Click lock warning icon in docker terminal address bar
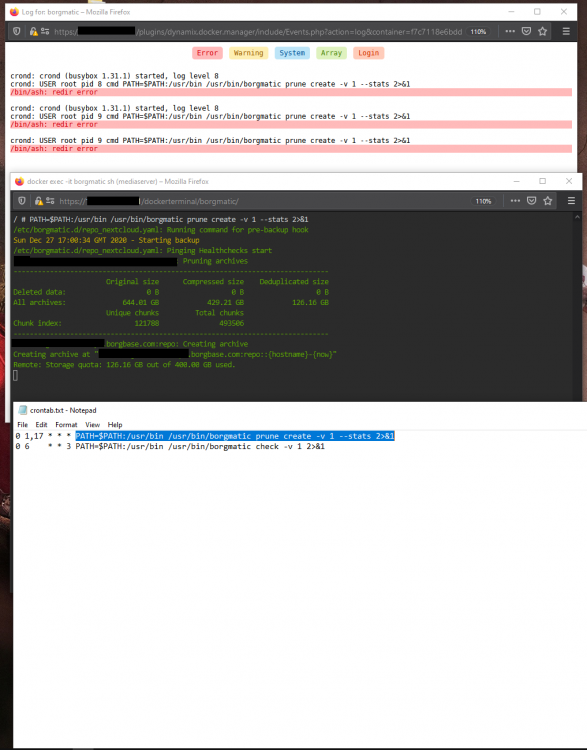Image resolution: width=587 pixels, height=750 pixels. (39, 201)
